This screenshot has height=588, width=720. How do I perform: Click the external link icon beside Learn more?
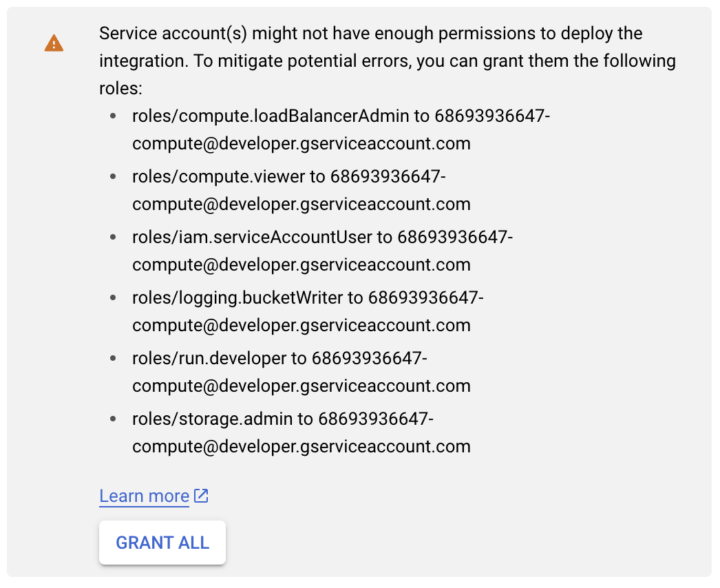pyautogui.click(x=201, y=496)
